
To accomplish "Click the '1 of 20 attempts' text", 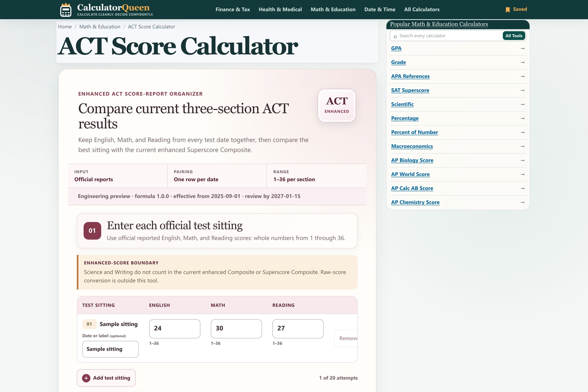I will 338,378.
